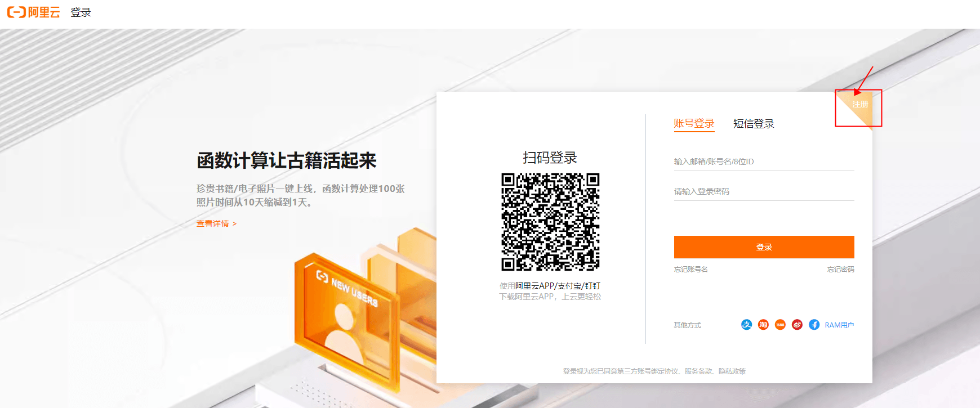Screen dimensions: 980x408
Task: Log in with the Weibo icon
Action: [797, 325]
